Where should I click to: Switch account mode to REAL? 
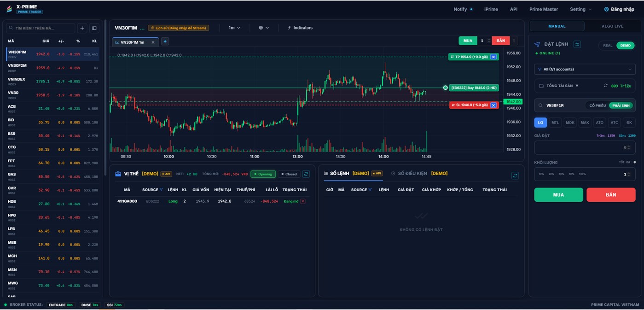pyautogui.click(x=608, y=46)
